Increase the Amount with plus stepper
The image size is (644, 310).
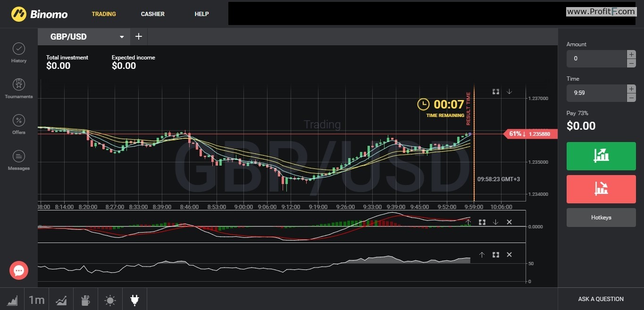click(631, 54)
